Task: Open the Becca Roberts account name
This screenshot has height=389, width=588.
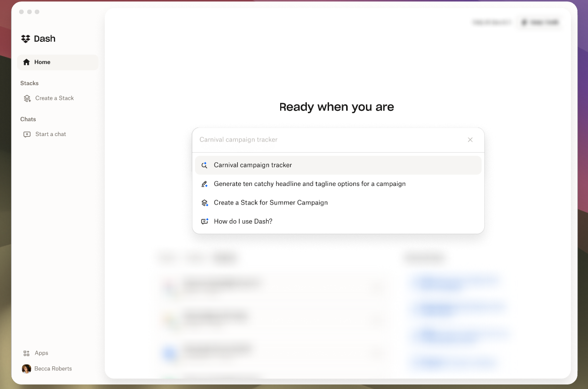Action: pyautogui.click(x=53, y=369)
